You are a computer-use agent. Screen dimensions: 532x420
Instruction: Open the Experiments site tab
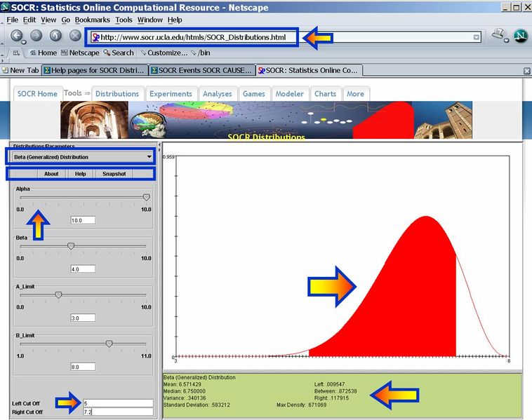pos(171,94)
